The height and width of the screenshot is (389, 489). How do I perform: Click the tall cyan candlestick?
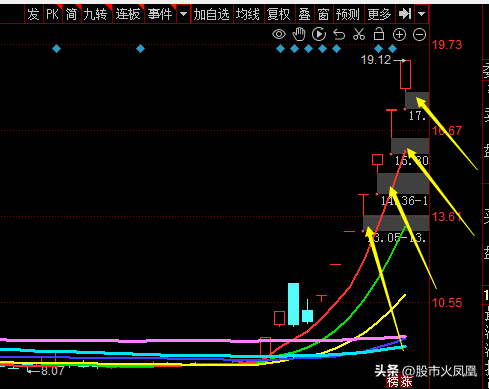click(294, 304)
